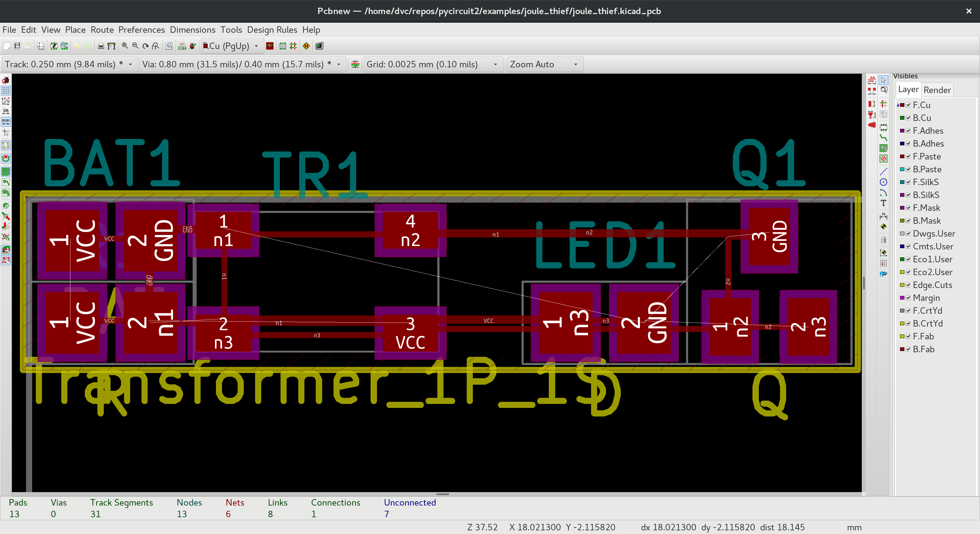Screen dimensions: 980x534
Task: Open the Tools menu
Action: pos(231,30)
